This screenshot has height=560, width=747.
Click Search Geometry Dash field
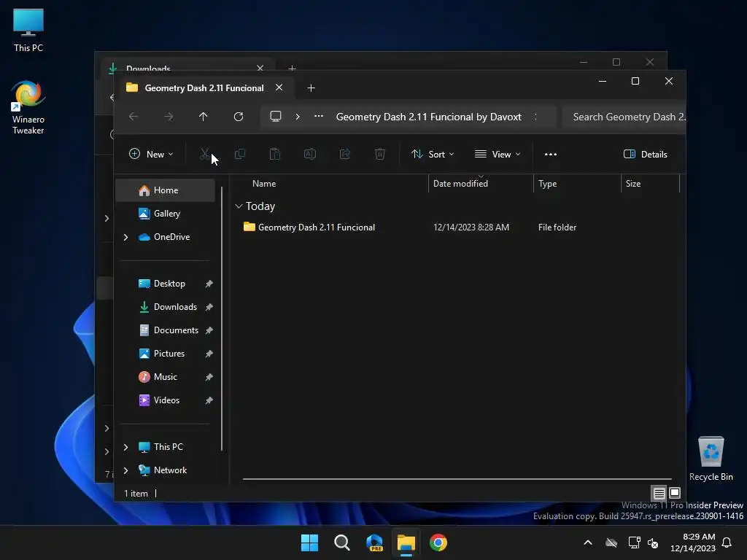(x=624, y=117)
